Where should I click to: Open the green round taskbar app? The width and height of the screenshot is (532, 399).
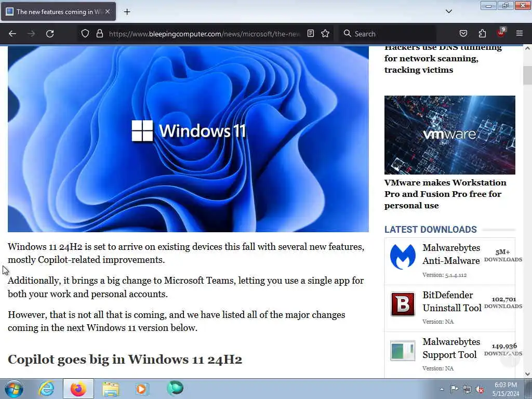tap(175, 388)
